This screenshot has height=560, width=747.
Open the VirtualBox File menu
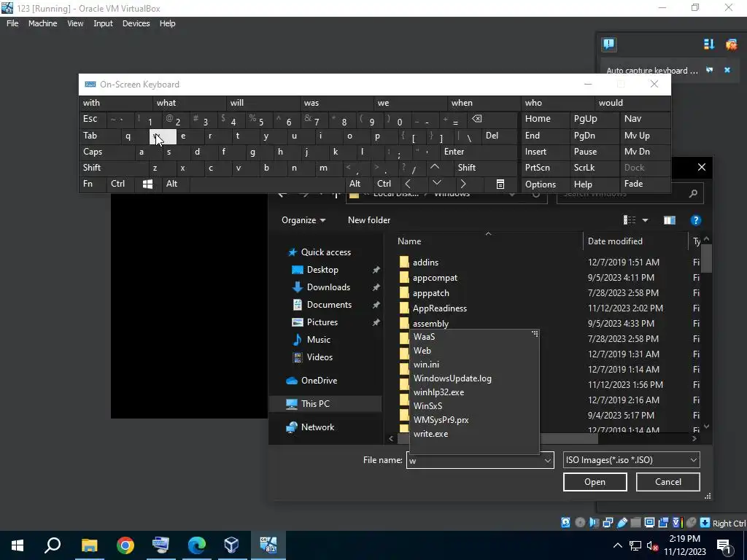coord(12,23)
